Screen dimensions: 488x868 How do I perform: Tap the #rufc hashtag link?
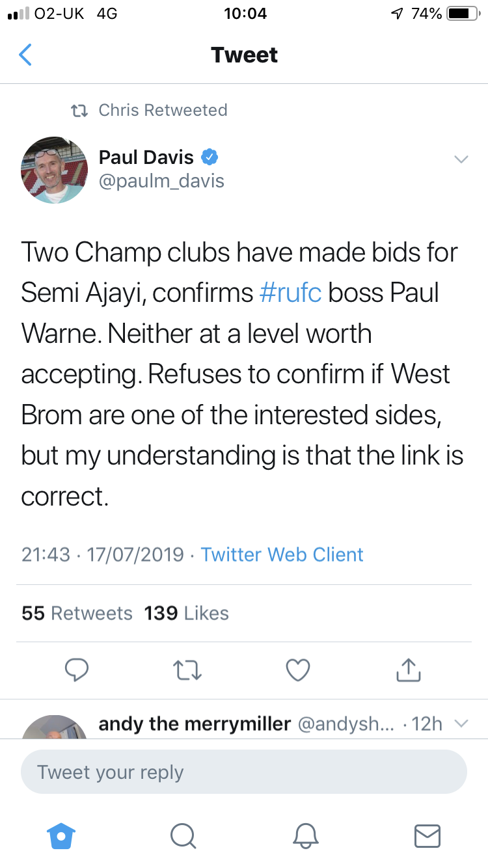(290, 293)
